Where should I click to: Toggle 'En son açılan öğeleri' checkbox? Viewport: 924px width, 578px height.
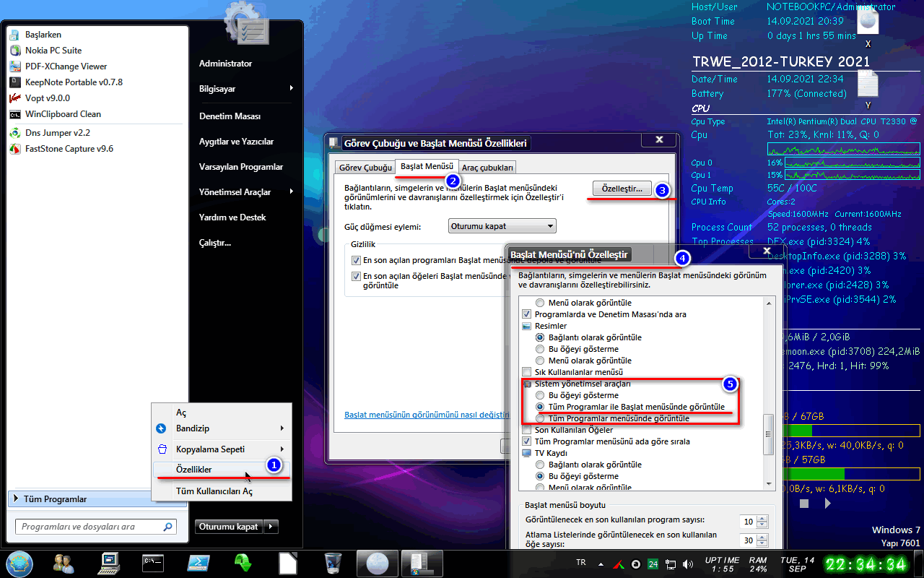pos(356,276)
